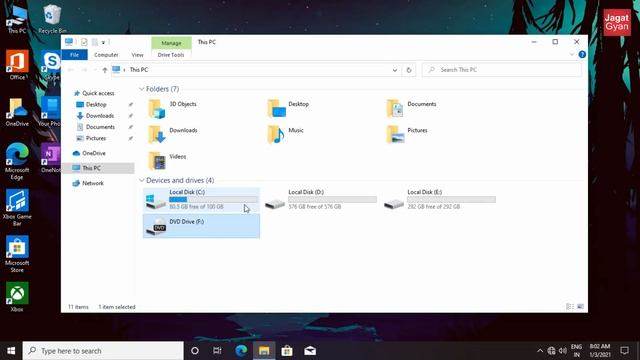This screenshot has height=360, width=640.
Task: Open the File tab
Action: click(x=74, y=55)
